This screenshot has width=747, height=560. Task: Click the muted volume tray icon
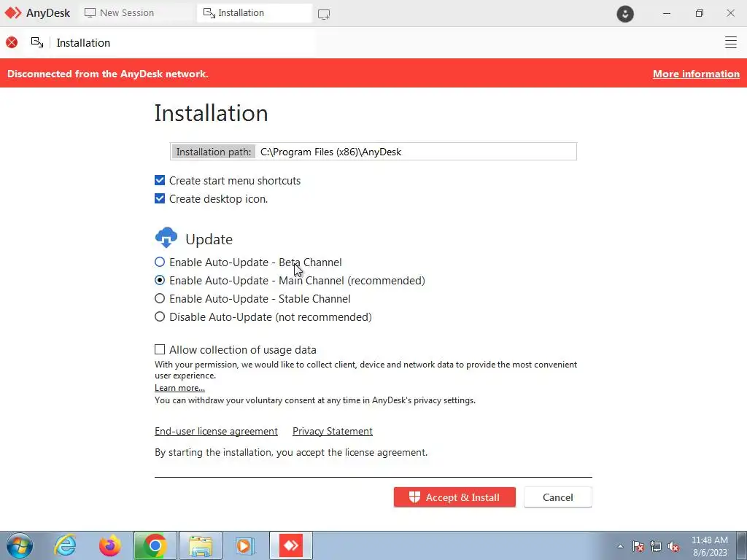[673, 547]
